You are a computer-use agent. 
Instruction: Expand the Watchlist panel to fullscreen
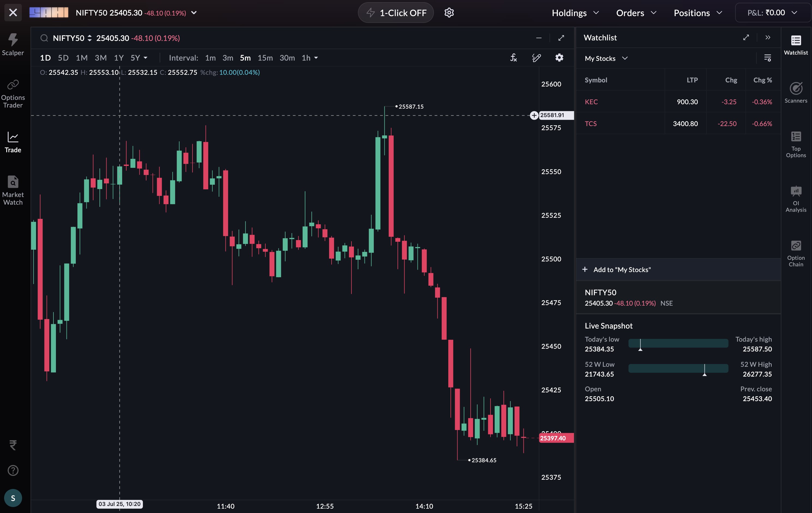pyautogui.click(x=746, y=37)
